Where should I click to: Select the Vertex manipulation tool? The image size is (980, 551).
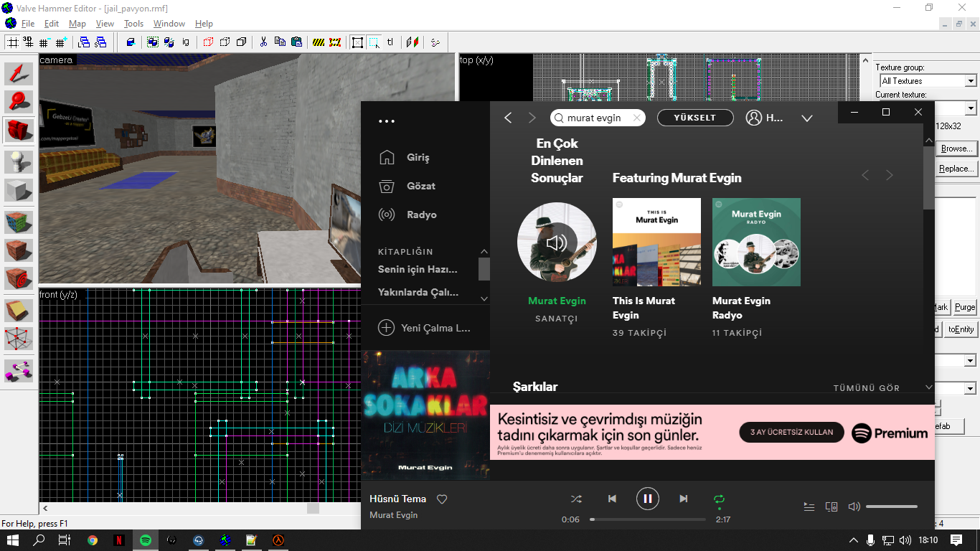point(19,339)
